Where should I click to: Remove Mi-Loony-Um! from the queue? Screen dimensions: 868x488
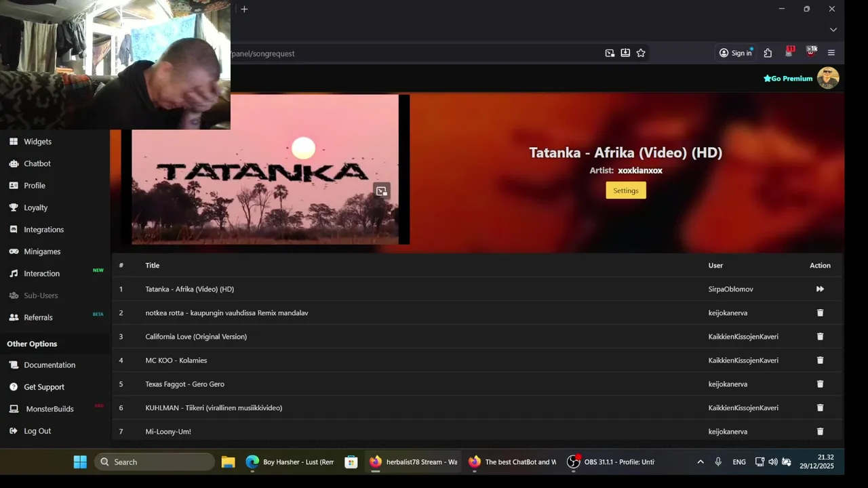coord(820,431)
